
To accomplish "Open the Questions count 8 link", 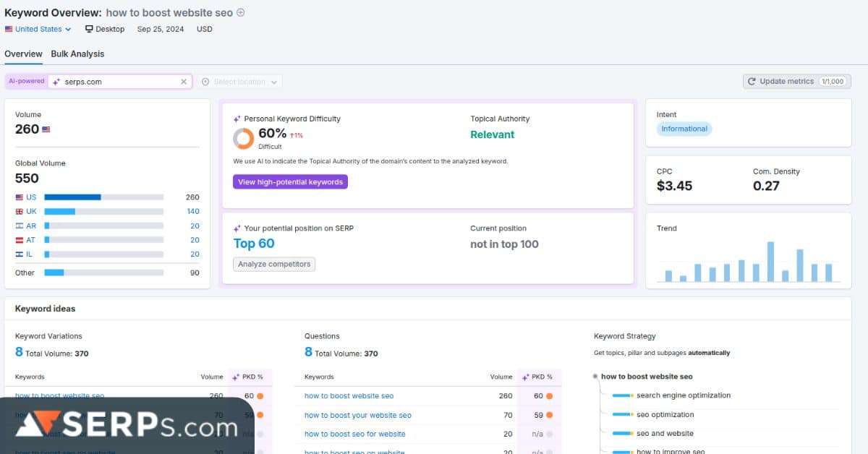I will 308,352.
